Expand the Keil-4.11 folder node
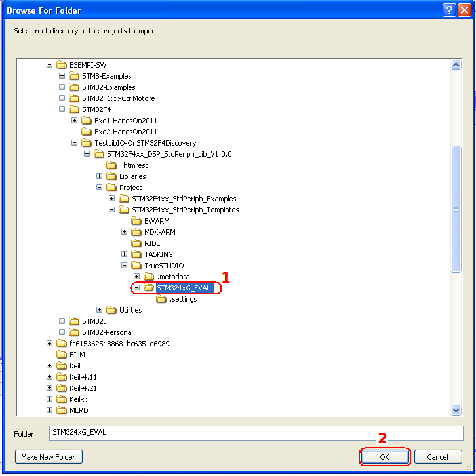 coord(49,377)
